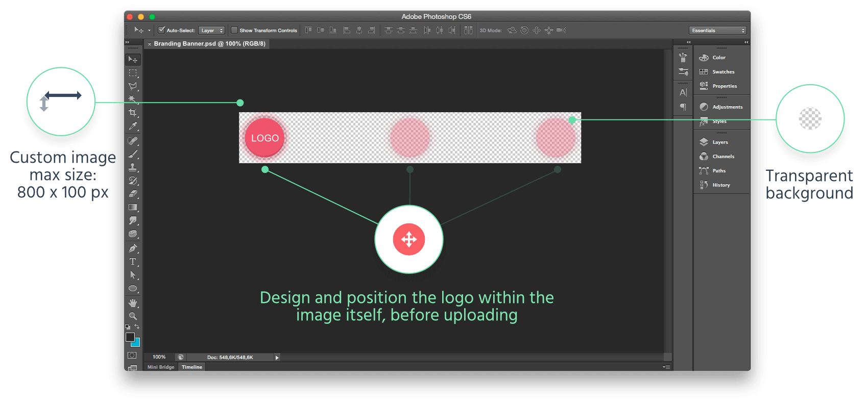Screen dimensions: 868x408
Task: Open the Channels panel
Action: 723,157
